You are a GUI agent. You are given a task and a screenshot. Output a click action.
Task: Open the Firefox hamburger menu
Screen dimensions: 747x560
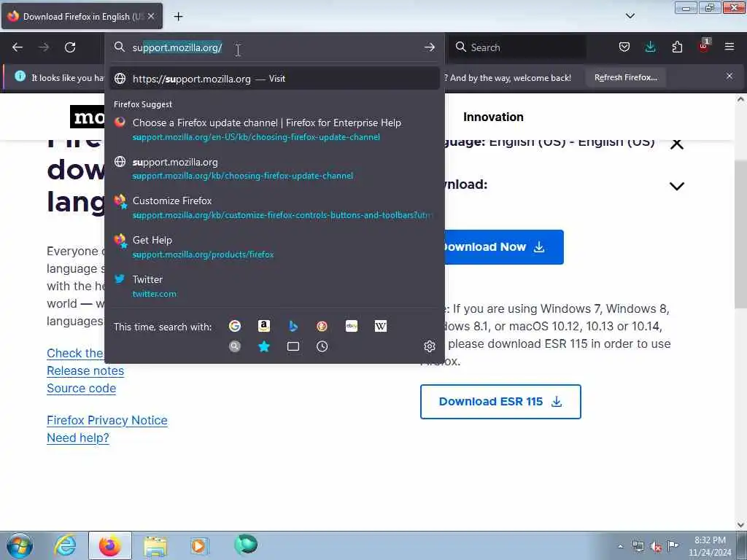pos(729,47)
